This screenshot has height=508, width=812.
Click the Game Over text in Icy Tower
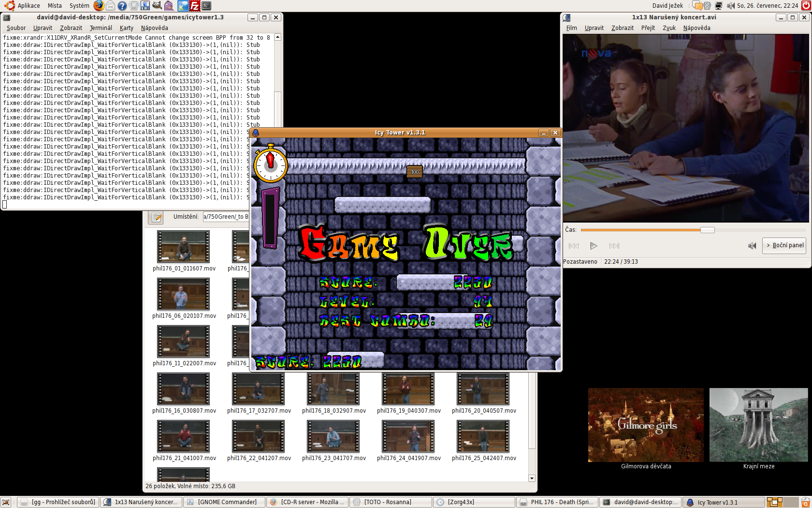(x=405, y=242)
